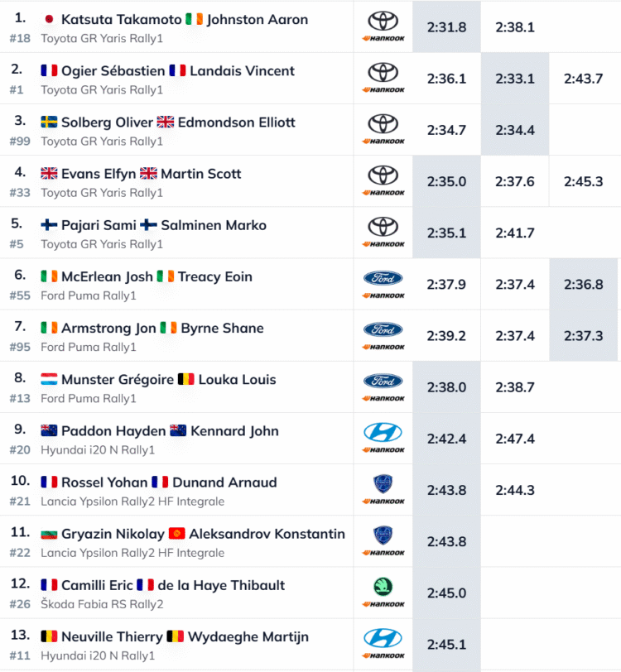
Task: Click Ogier's 2:43.7 third time
Action: click(x=583, y=79)
